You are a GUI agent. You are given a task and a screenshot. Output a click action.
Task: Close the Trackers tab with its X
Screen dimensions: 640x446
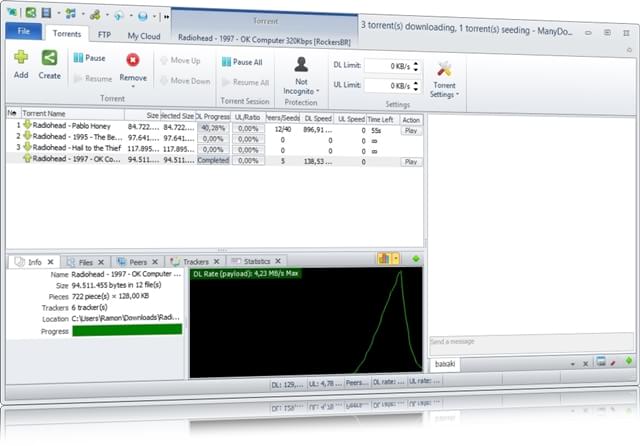click(217, 262)
